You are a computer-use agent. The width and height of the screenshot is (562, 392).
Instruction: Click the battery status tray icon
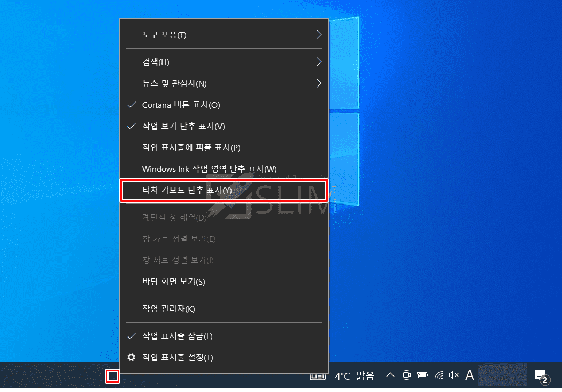point(422,375)
